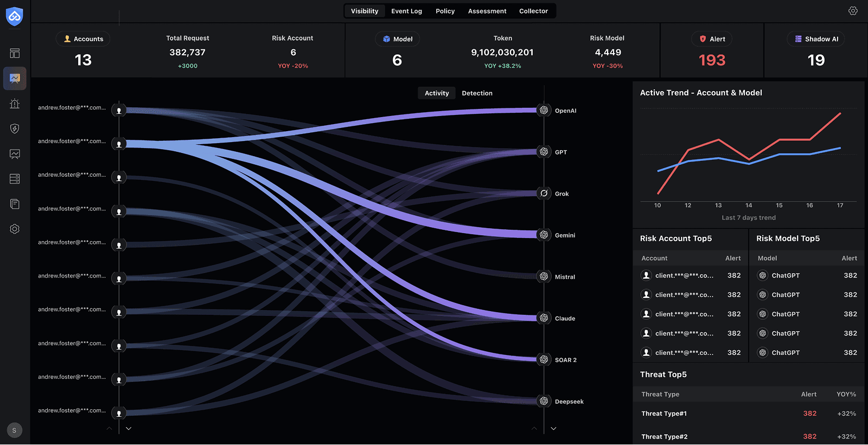868x445 pixels.
Task: Click the Risk Model Top5 heading
Action: [788, 238]
